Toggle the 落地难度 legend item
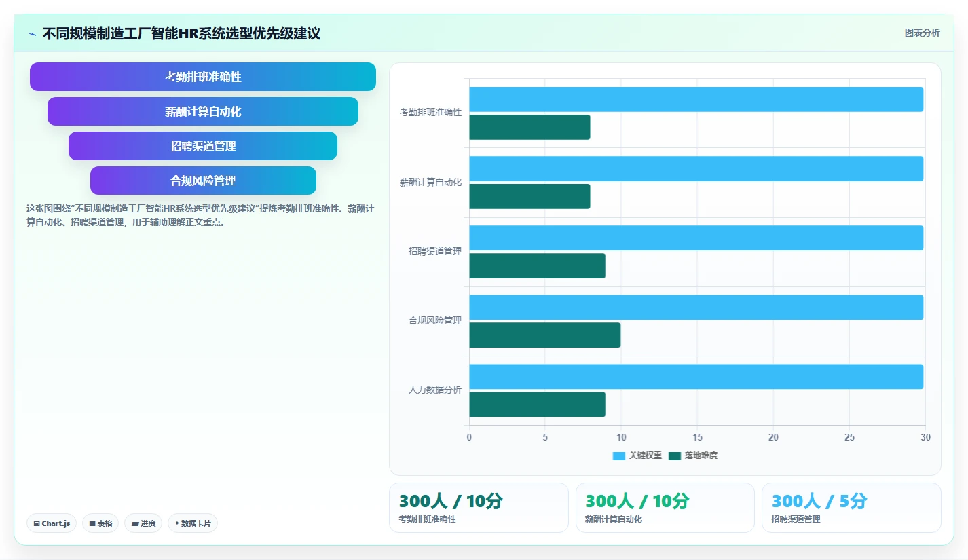Viewport: 968px width, 560px height. point(693,455)
